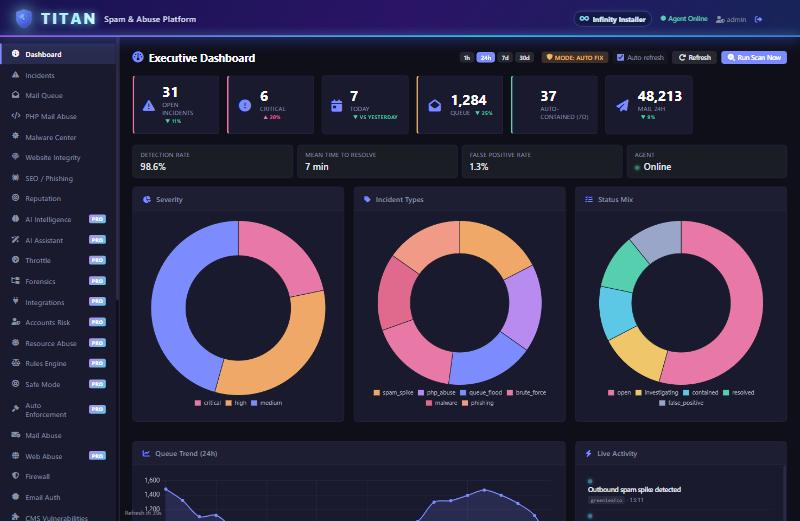Open the Website Integrity shield icon
Viewport: 800px width, 521px height.
[15, 157]
